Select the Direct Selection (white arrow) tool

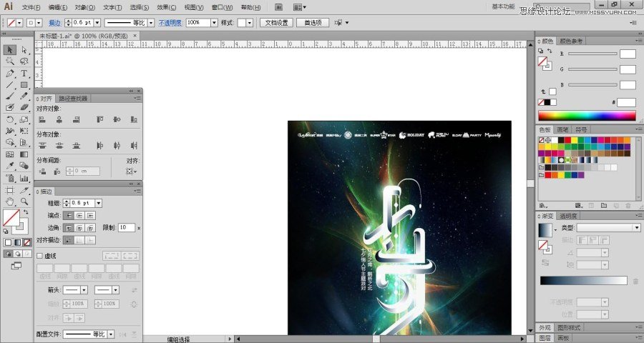24,49
